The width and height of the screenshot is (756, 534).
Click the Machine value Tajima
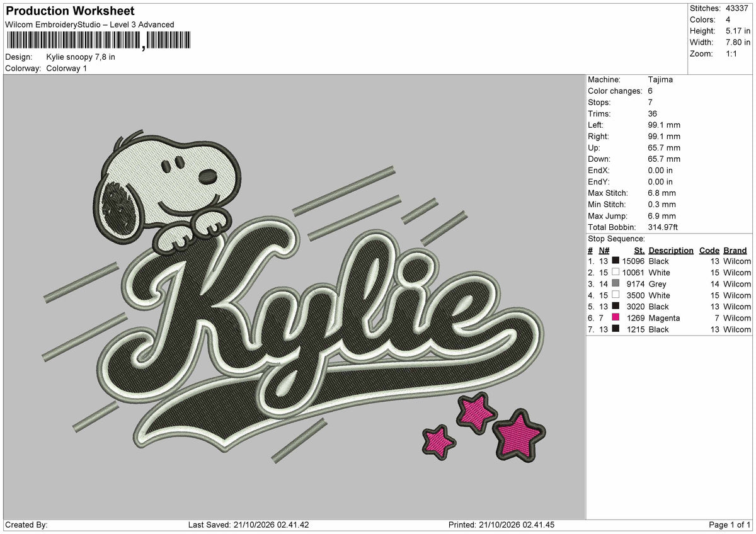tap(660, 79)
